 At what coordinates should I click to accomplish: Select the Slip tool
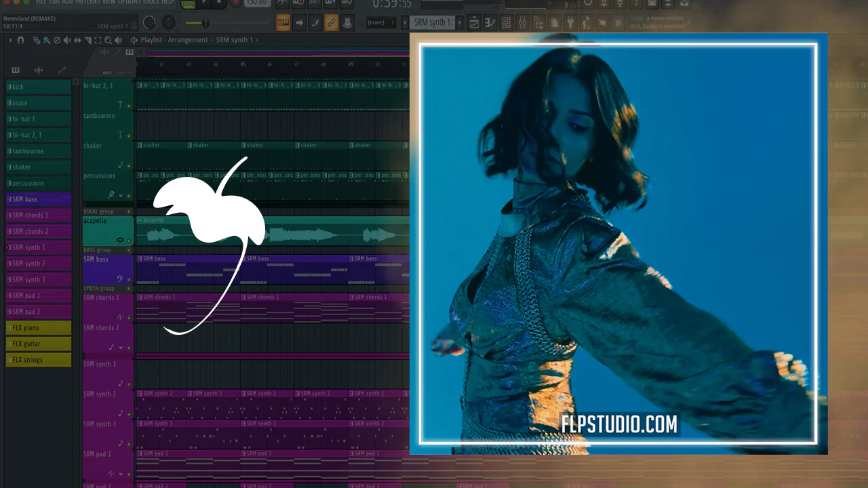point(77,40)
